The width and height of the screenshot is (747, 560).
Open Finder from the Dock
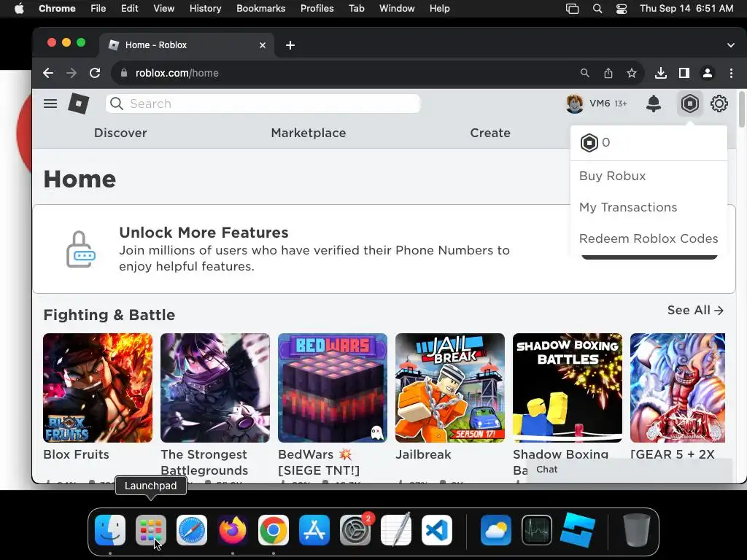point(110,530)
